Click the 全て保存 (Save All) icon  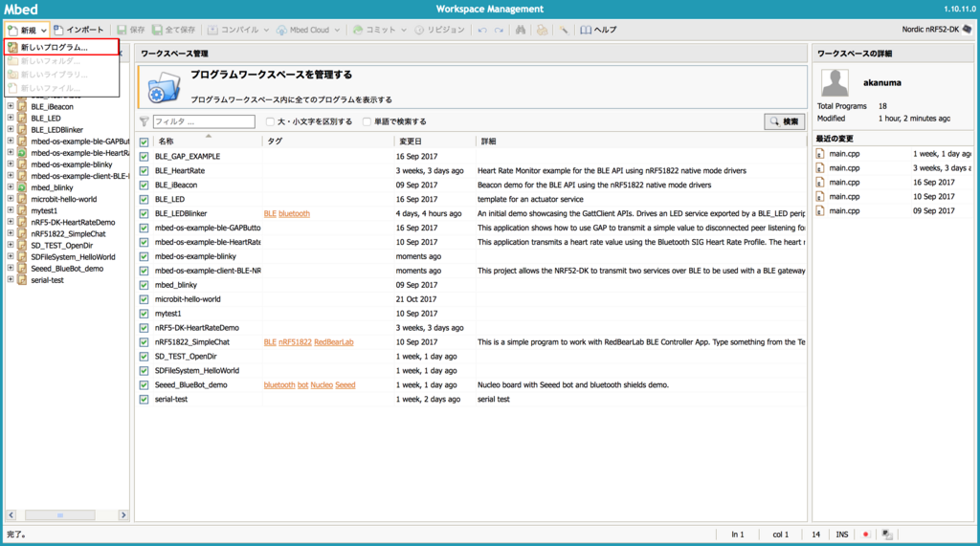click(x=158, y=30)
